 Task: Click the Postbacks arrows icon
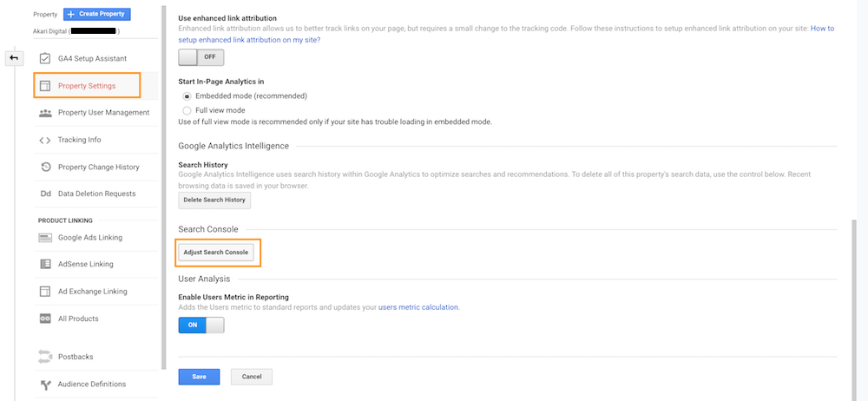45,357
